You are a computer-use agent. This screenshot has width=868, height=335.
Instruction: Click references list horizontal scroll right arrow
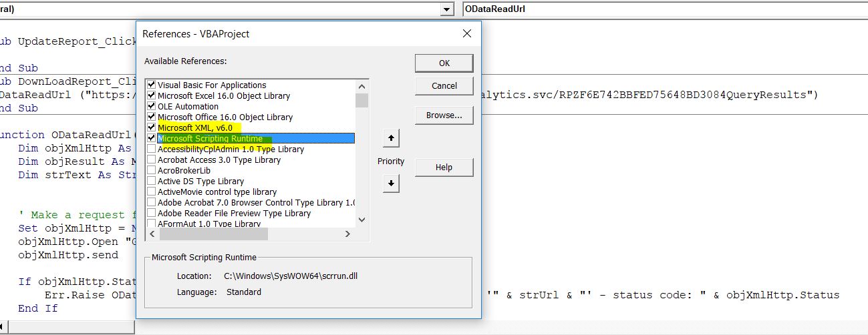coord(347,234)
